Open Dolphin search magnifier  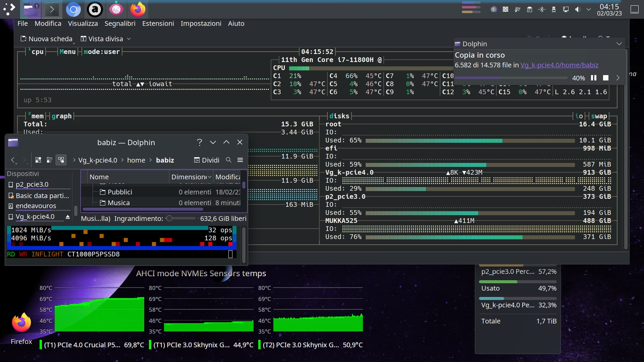[229, 160]
